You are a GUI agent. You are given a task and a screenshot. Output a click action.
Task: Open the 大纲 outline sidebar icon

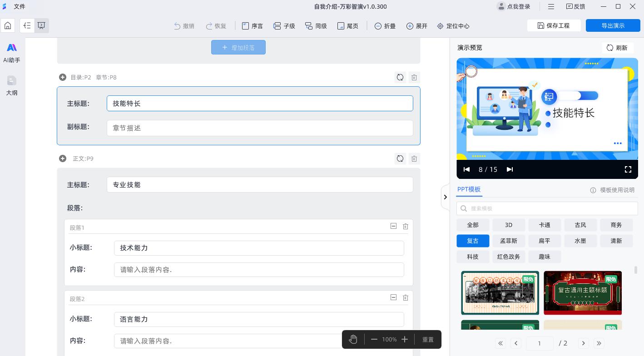[12, 85]
